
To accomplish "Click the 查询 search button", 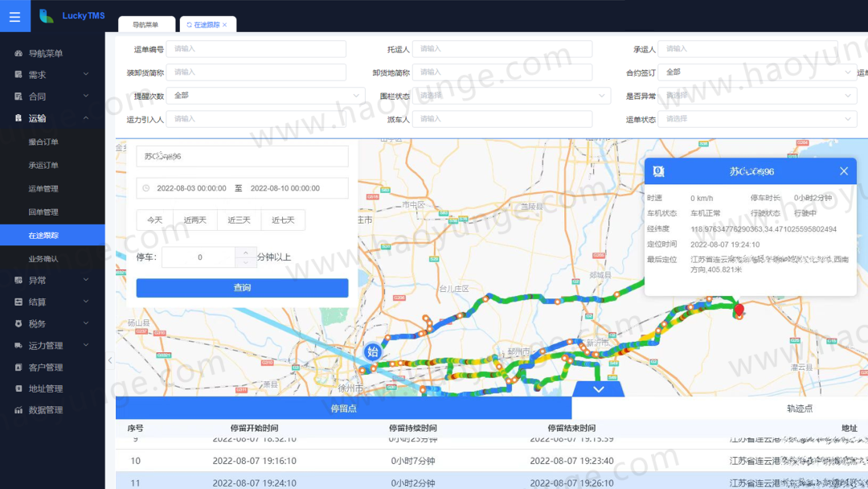I will click(x=243, y=287).
